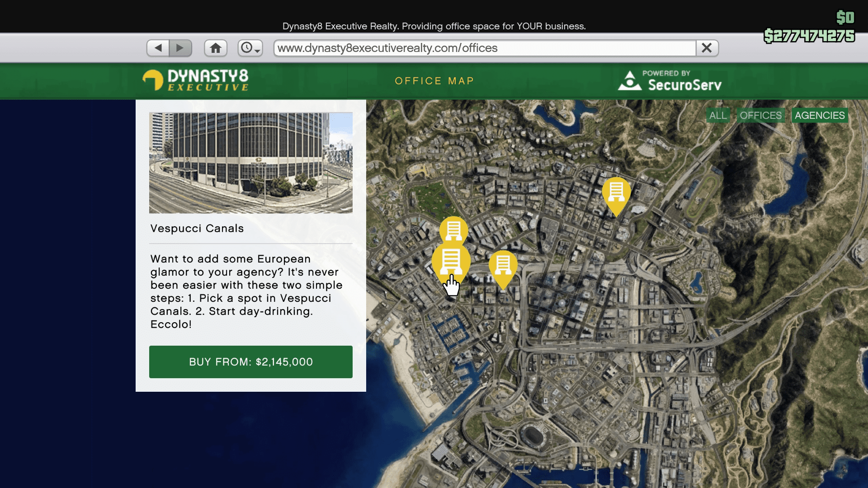Open the history dropdown arrow
This screenshot has width=868, height=488.
[257, 51]
